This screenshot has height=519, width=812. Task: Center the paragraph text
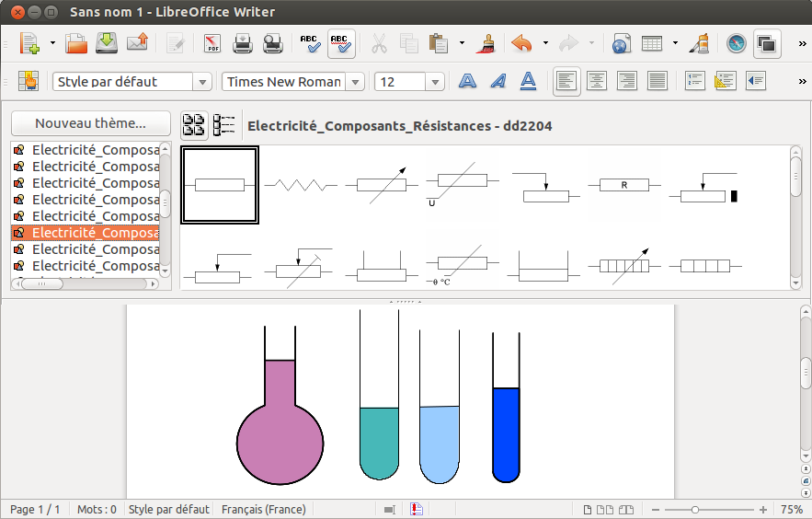click(597, 81)
